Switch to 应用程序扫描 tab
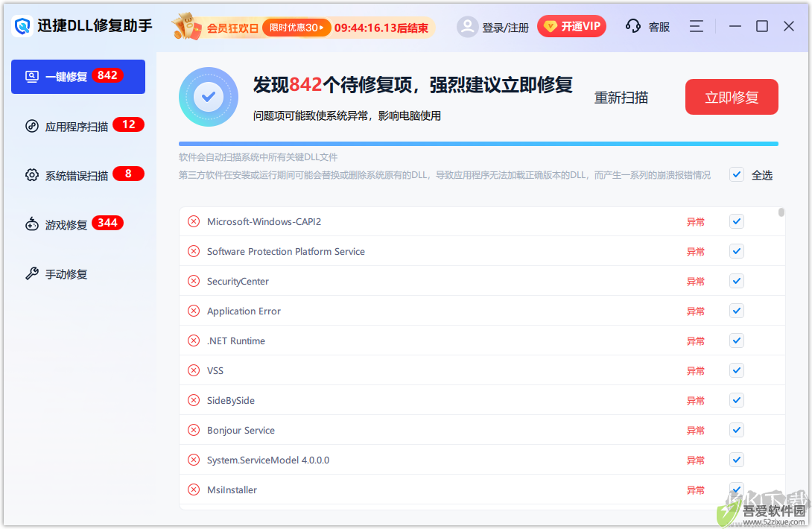Screen dimensions: 812x529 [78, 126]
